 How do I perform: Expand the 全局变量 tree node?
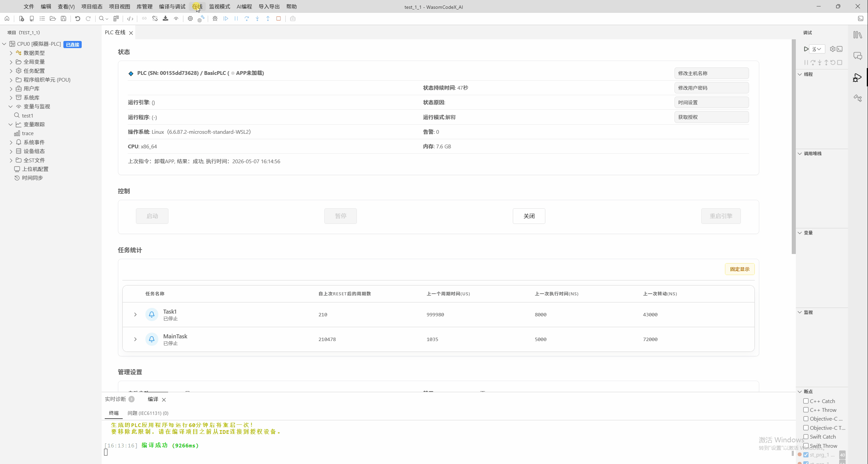11,62
